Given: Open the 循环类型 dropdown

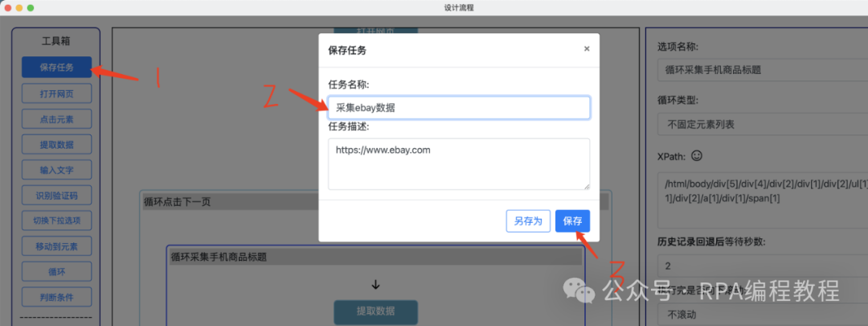Looking at the screenshot, I should 762,126.
